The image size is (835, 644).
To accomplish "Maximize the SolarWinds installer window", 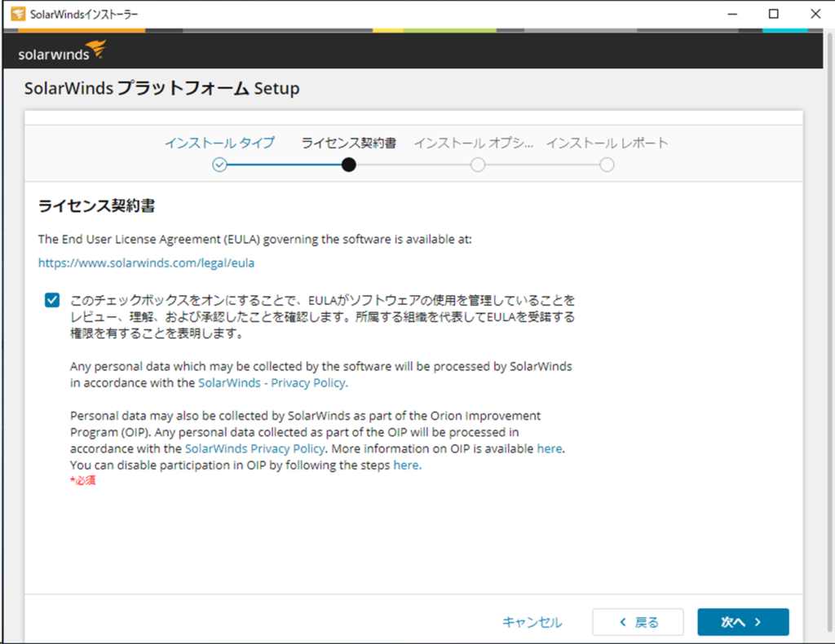I will click(773, 14).
